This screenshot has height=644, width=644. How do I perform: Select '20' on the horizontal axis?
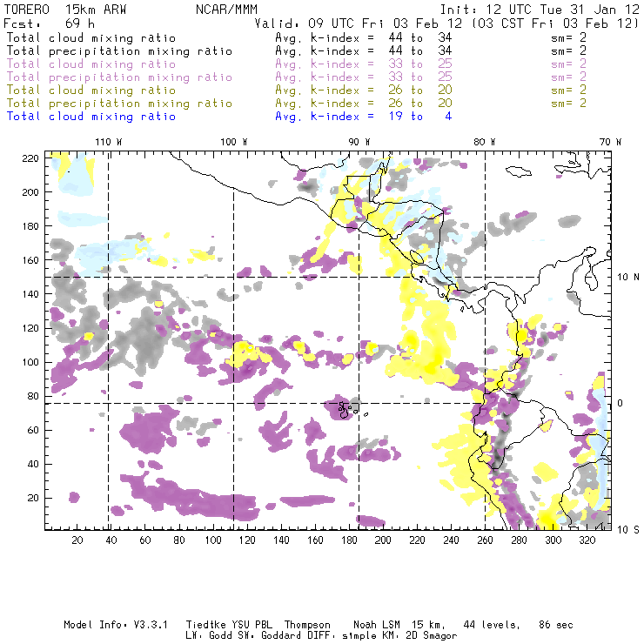tap(77, 540)
